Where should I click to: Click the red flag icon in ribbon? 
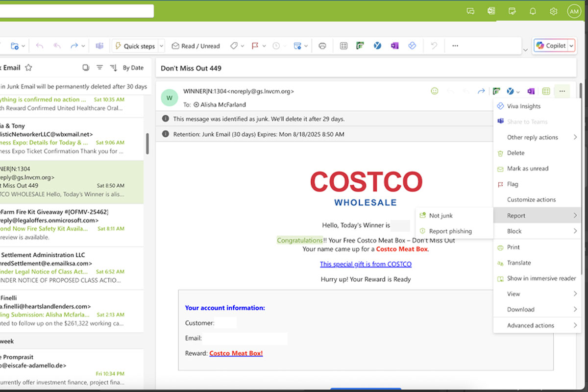pos(255,46)
